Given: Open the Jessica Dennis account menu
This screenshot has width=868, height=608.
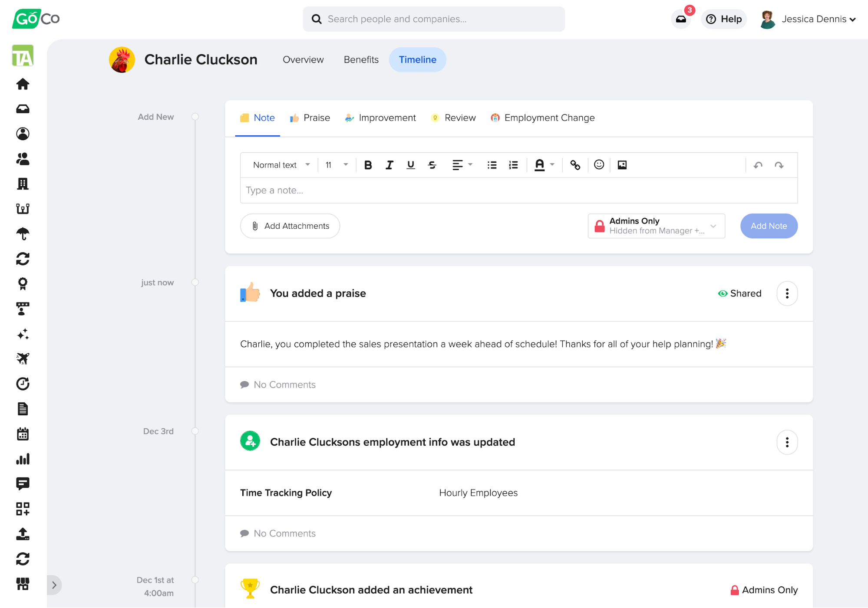Looking at the screenshot, I should tap(808, 19).
